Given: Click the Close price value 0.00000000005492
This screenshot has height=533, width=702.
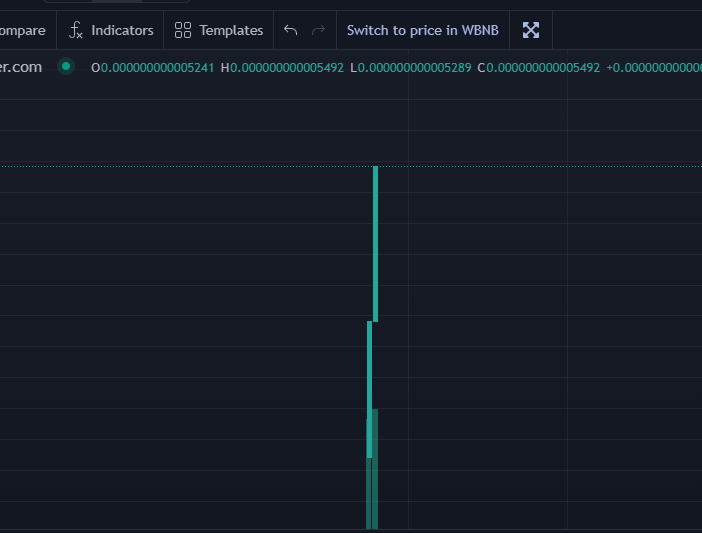Looking at the screenshot, I should pyautogui.click(x=543, y=68).
